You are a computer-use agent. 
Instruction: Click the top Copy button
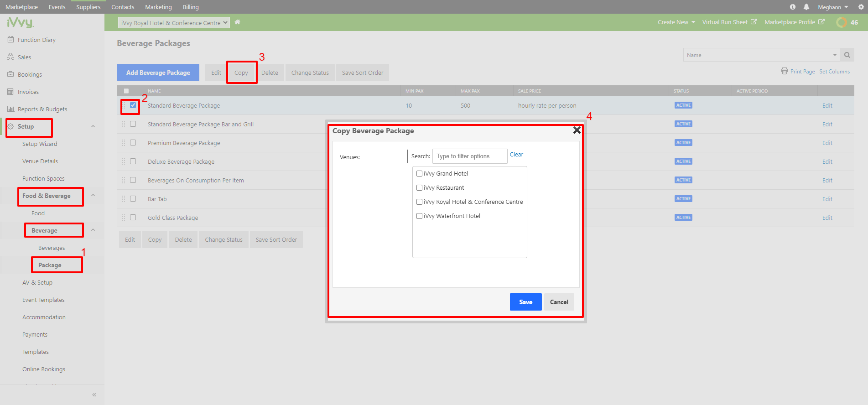[x=241, y=73]
